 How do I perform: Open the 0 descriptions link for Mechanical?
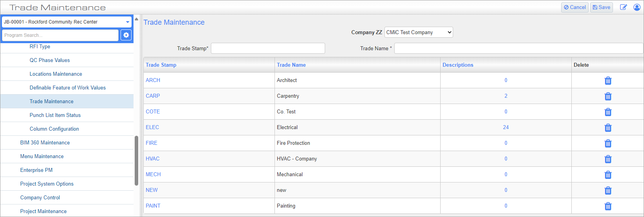[x=506, y=174]
